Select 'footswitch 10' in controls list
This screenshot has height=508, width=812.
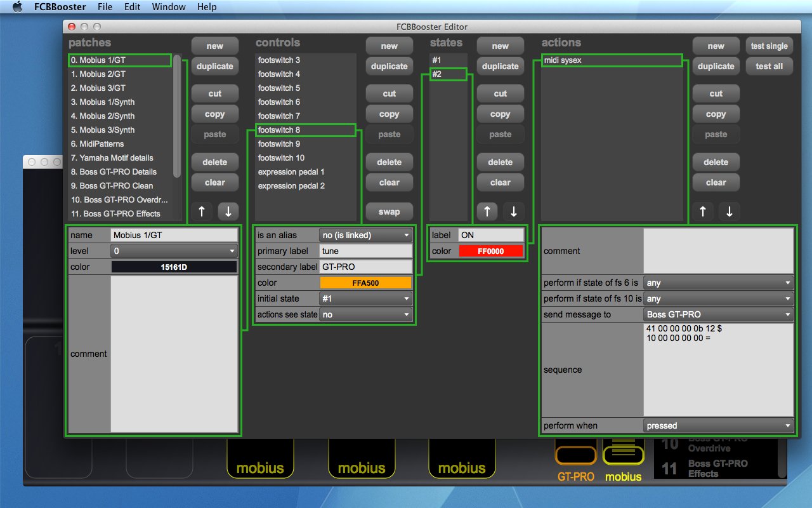(x=306, y=158)
